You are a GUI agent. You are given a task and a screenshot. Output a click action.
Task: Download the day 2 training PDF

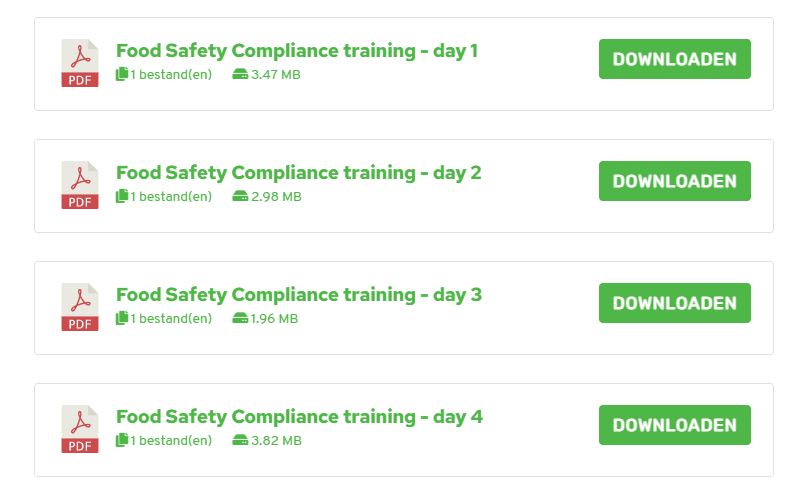675,181
